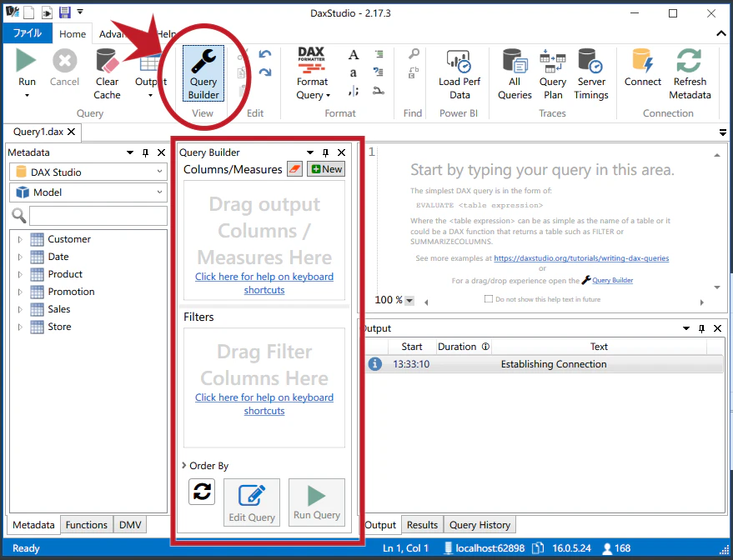
Task: Toggle auto-hide pin on the Query Builder panel
Action: (x=325, y=152)
